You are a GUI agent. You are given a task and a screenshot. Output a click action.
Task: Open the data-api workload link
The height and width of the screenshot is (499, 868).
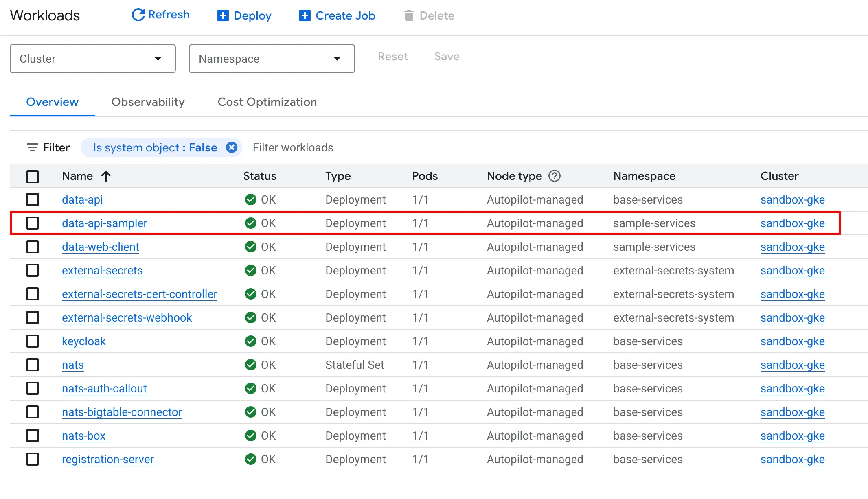(x=82, y=199)
